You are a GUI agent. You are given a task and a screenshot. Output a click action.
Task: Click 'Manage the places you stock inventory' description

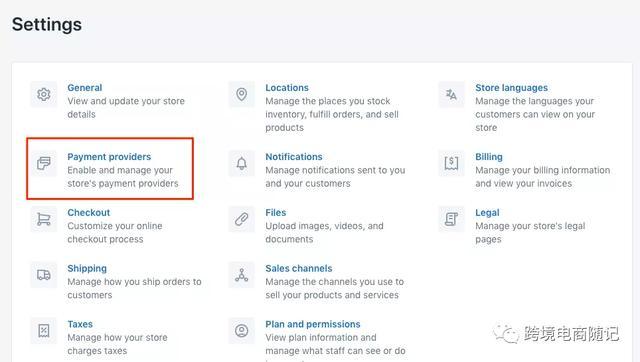tap(332, 114)
